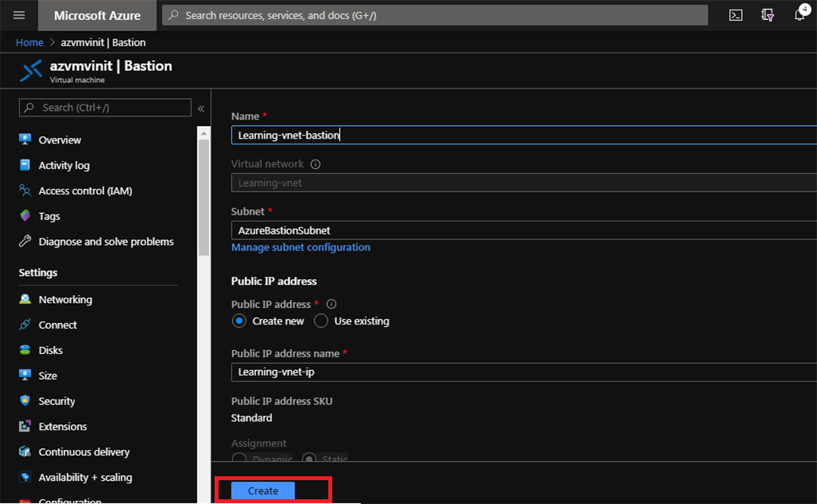The image size is (817, 504).
Task: Open Azure Cloud Shell from the top bar
Action: (735, 14)
